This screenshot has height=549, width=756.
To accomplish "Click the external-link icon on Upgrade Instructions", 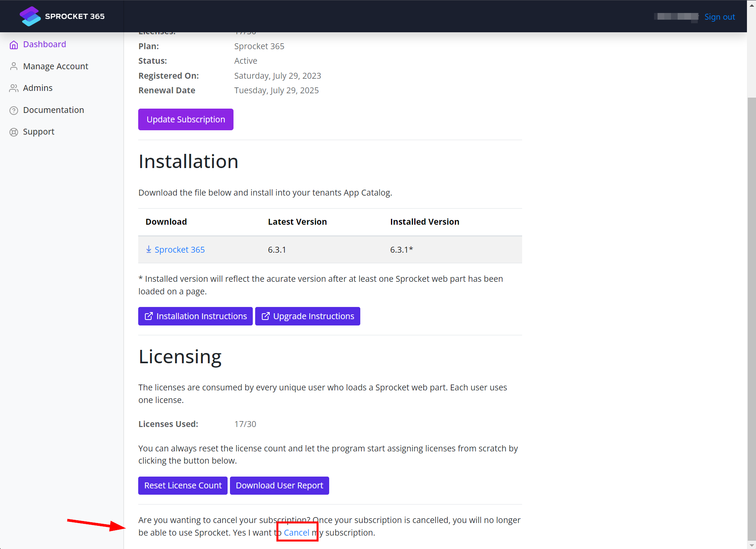I will [265, 316].
